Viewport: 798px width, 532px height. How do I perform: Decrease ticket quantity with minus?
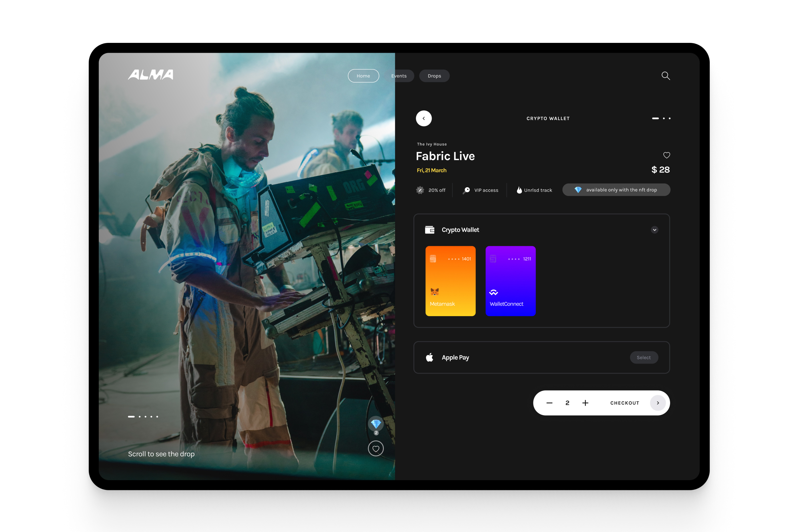[549, 403]
